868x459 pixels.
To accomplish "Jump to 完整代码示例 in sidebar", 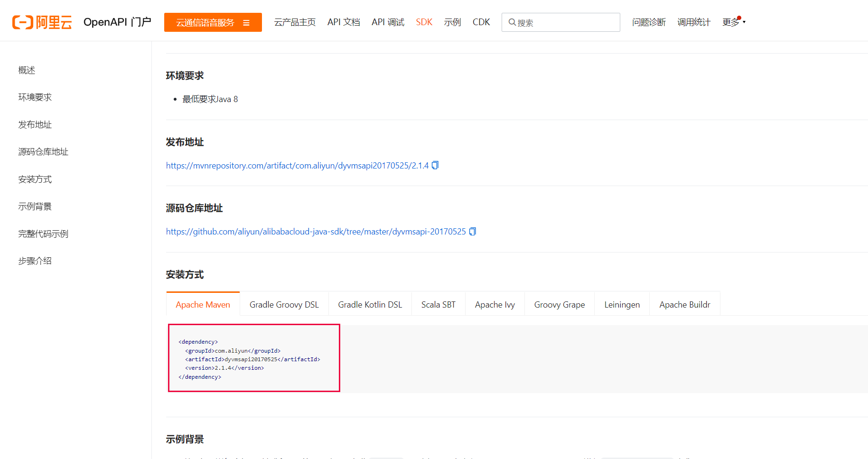I will pos(43,234).
